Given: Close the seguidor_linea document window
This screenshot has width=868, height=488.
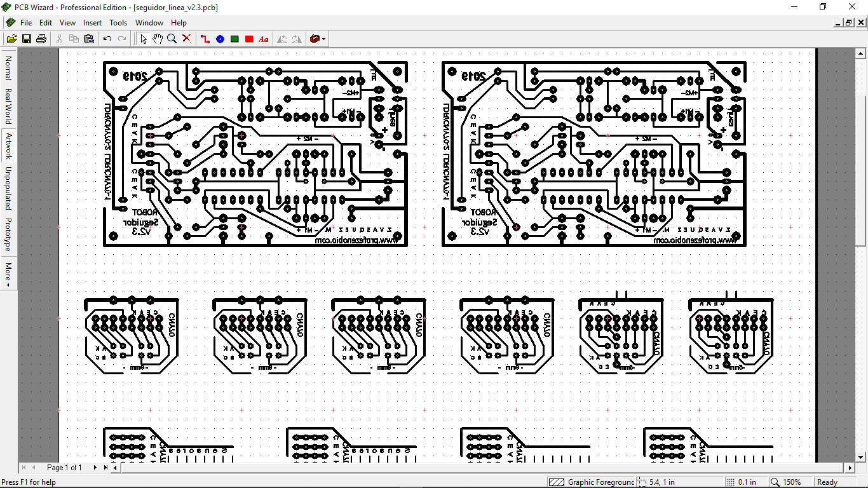Looking at the screenshot, I should 860,23.
